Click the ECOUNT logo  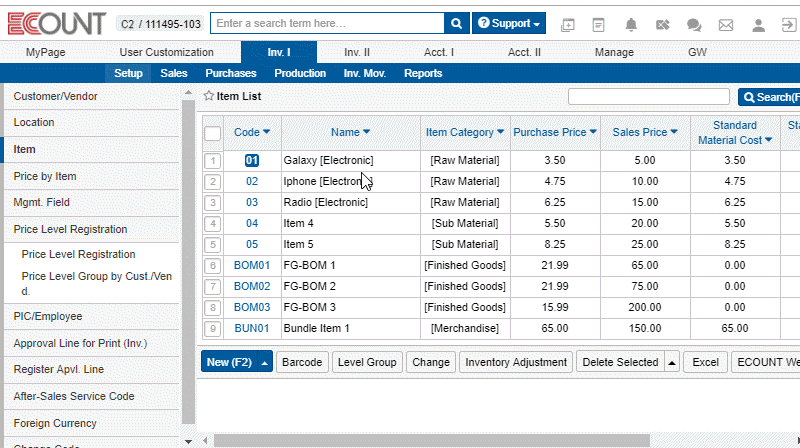pos(57,24)
